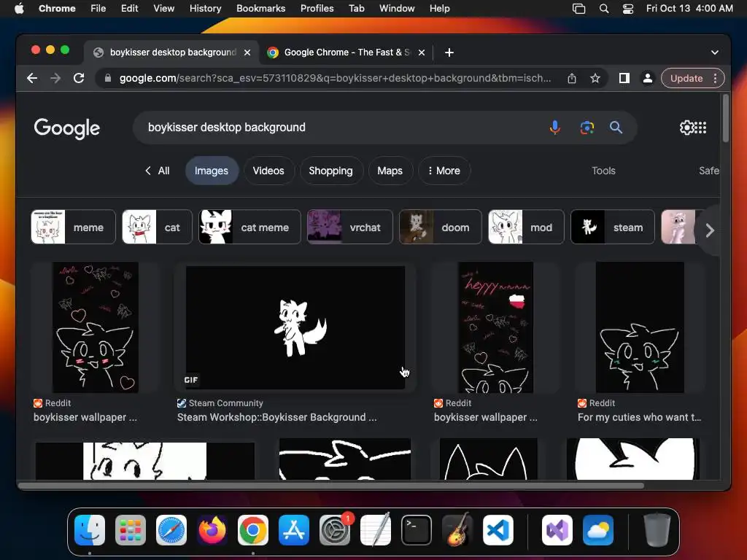Click the browser forward arrow
747x560 pixels.
(x=55, y=78)
